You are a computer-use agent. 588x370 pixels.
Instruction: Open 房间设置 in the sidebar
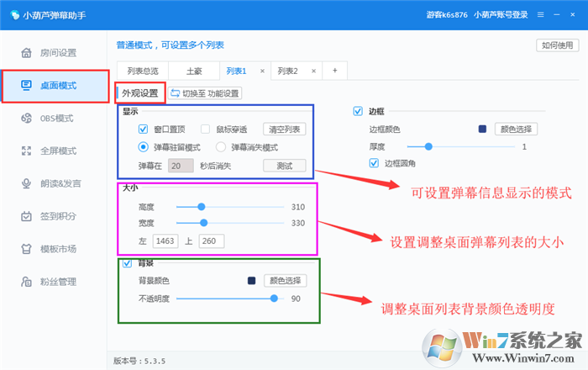(x=55, y=53)
